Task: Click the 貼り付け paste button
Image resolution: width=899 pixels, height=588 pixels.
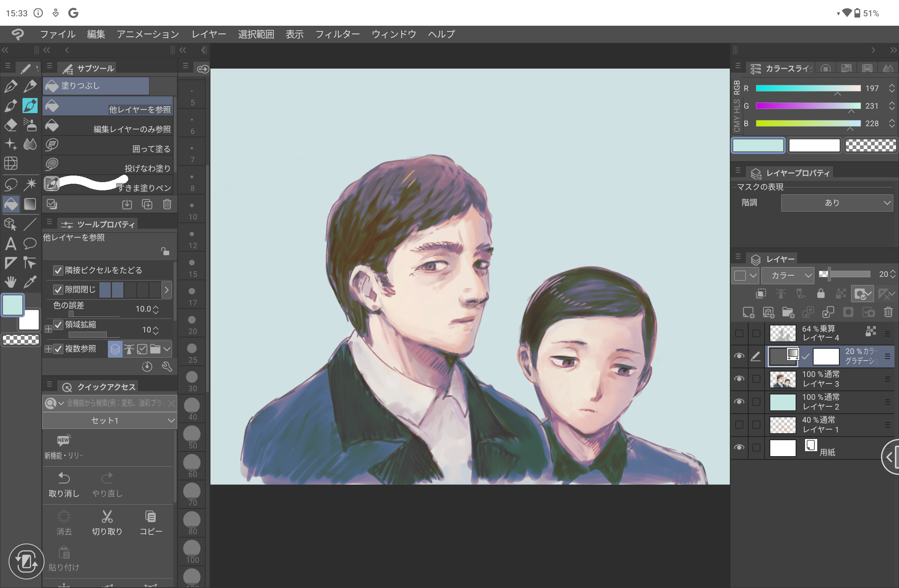Action: (x=64, y=558)
